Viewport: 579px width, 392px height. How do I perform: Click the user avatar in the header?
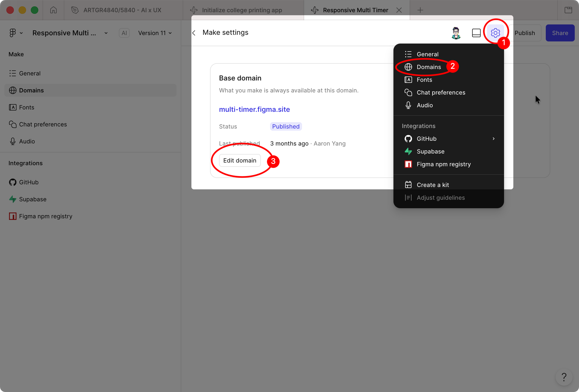click(x=456, y=33)
